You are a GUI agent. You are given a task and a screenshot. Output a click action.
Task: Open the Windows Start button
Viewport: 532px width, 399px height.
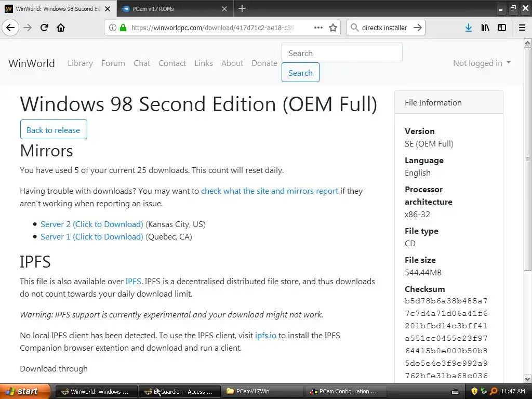(x=25, y=391)
